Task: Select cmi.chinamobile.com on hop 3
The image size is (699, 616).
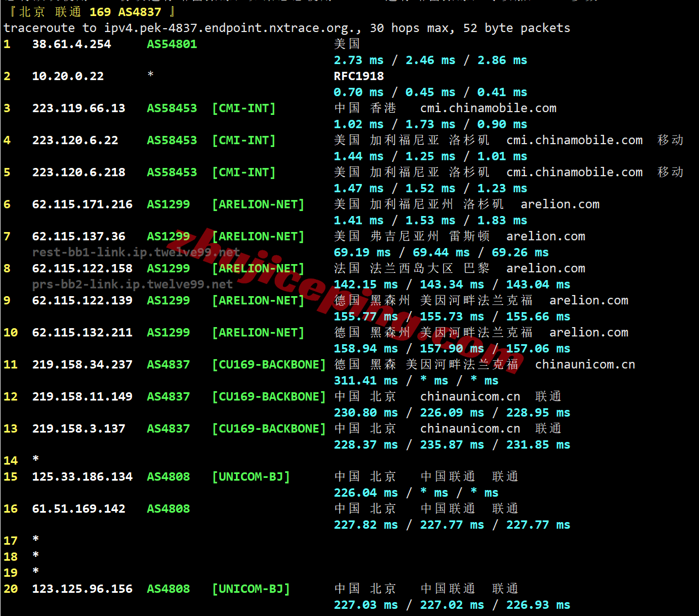Action: [x=488, y=108]
